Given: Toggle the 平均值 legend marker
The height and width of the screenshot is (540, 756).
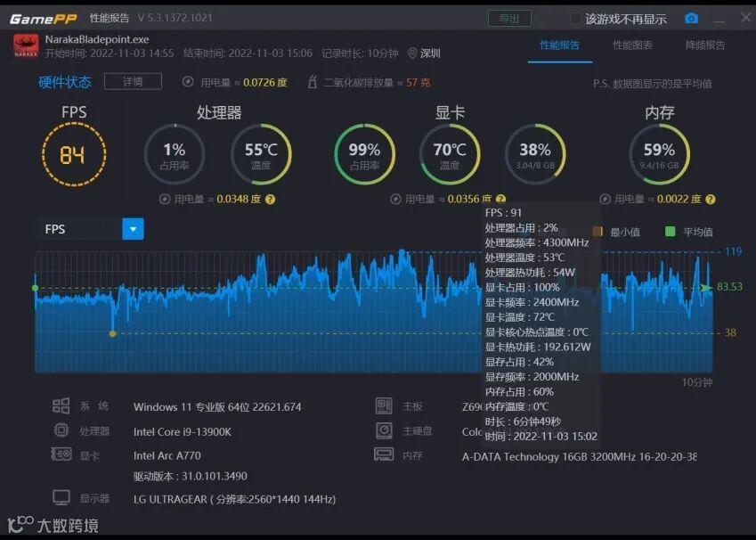Looking at the screenshot, I should (670, 231).
